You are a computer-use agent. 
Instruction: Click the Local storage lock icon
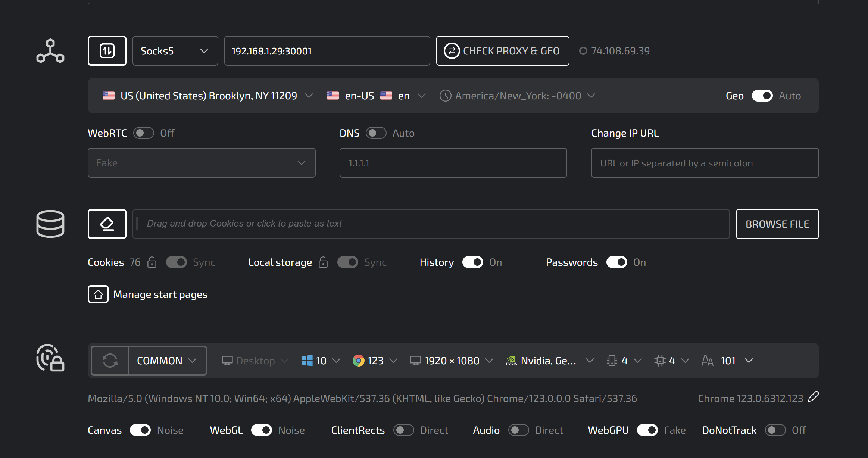tap(323, 262)
